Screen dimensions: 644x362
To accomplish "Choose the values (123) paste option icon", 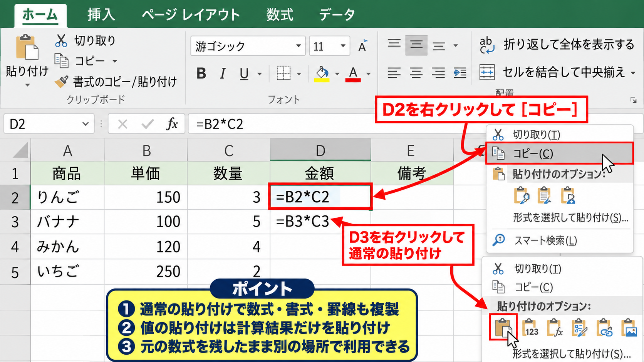I will click(530, 328).
